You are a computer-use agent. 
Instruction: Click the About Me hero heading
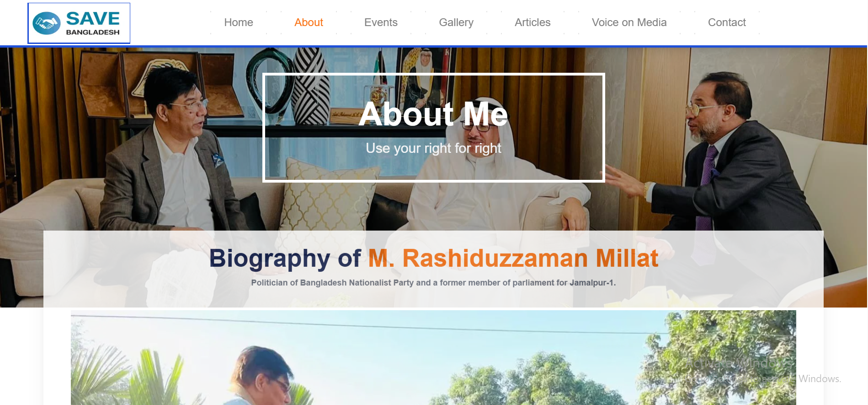coord(433,114)
